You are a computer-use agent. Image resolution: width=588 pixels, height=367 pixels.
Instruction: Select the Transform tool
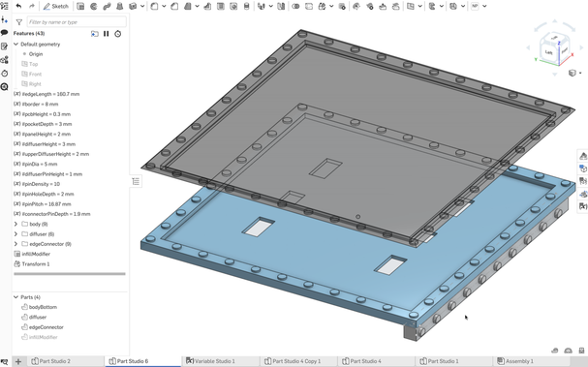tap(322, 6)
